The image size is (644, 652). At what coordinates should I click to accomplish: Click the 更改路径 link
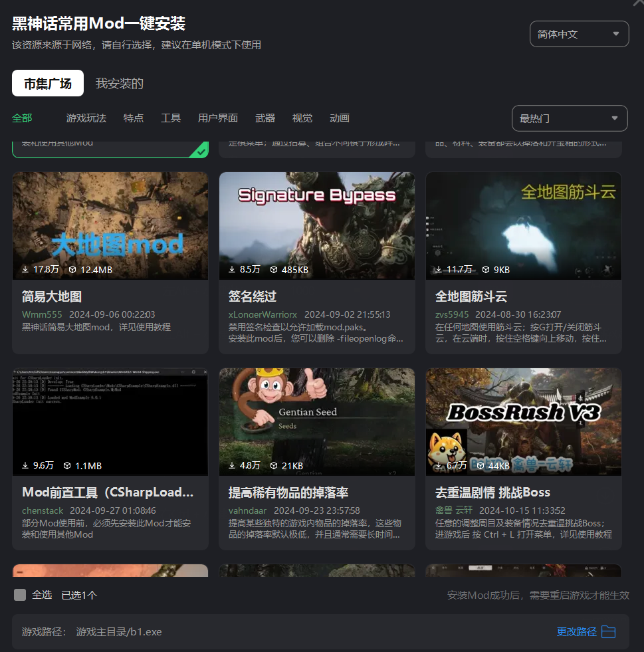tap(577, 631)
